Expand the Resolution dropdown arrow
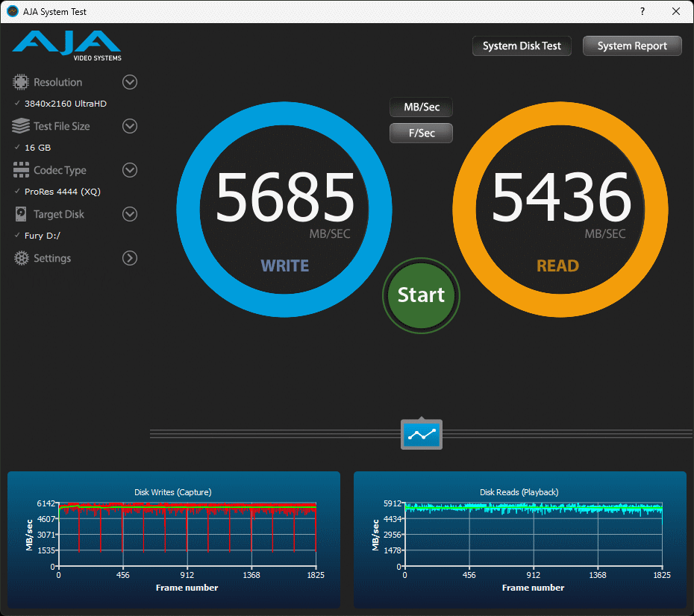 [130, 82]
